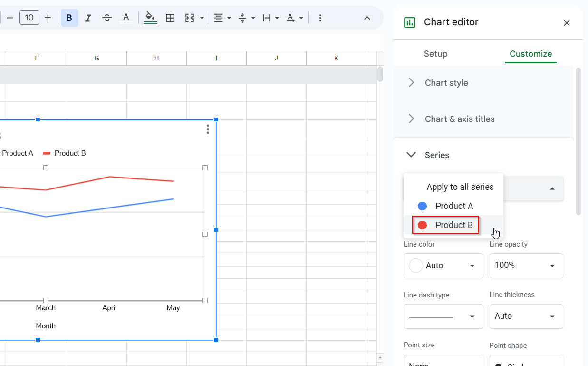
Task: Click the May axis label
Action: (173, 308)
